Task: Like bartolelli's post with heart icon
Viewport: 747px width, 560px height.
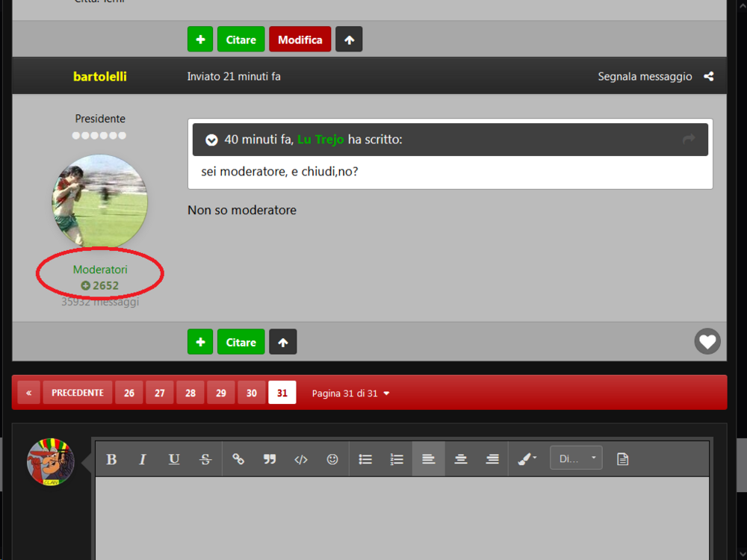Action: (707, 341)
